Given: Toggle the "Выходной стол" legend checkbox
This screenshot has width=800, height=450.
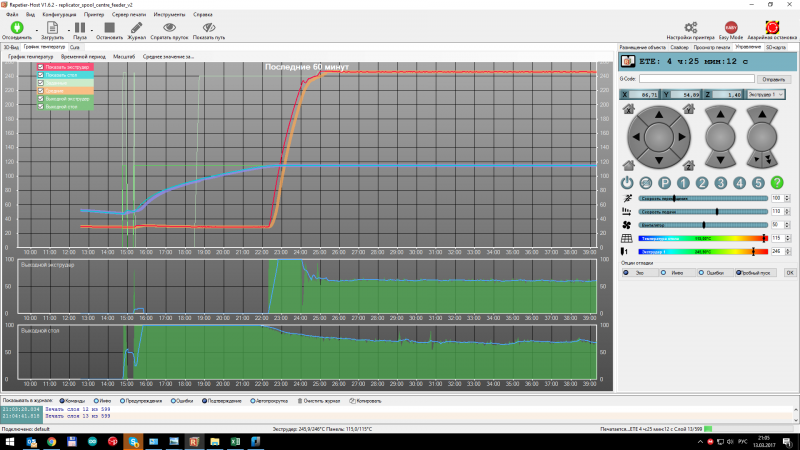Looking at the screenshot, I should [x=41, y=106].
